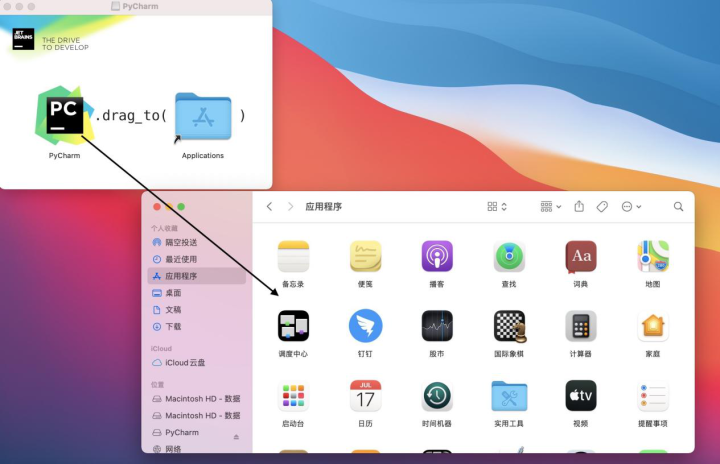720x464 pixels.
Task: Open the 启动台 (Launchpad) app icon
Action: 293,396
